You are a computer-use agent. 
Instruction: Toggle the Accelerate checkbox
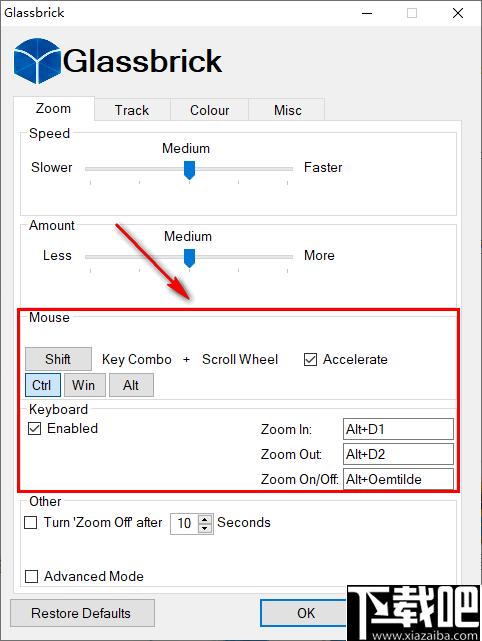click(x=310, y=360)
